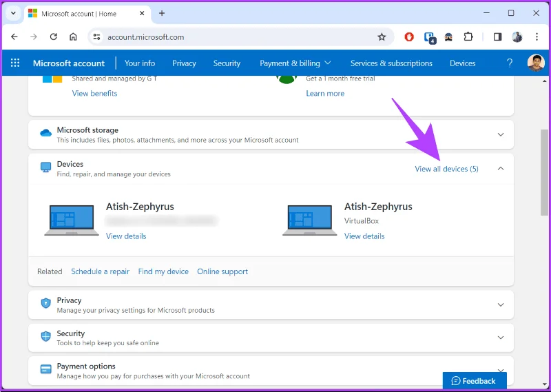
Task: Open the extensions puzzle icon
Action: pyautogui.click(x=468, y=37)
